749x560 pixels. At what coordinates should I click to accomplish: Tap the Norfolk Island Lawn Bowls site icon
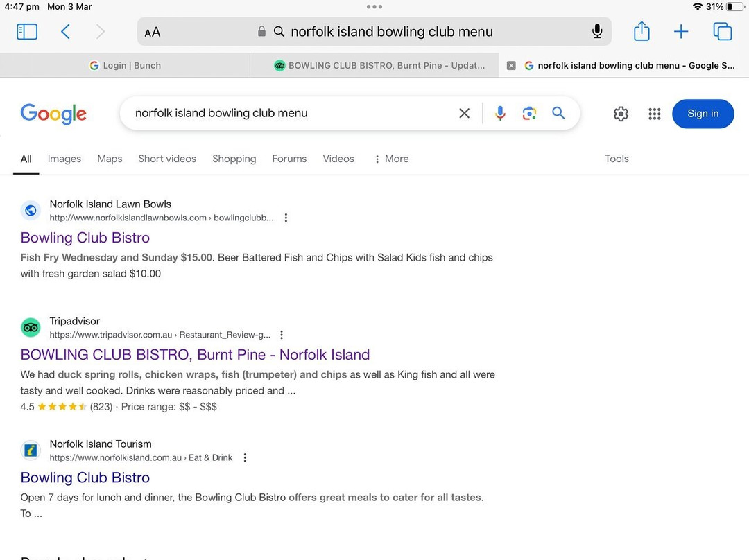(31, 211)
